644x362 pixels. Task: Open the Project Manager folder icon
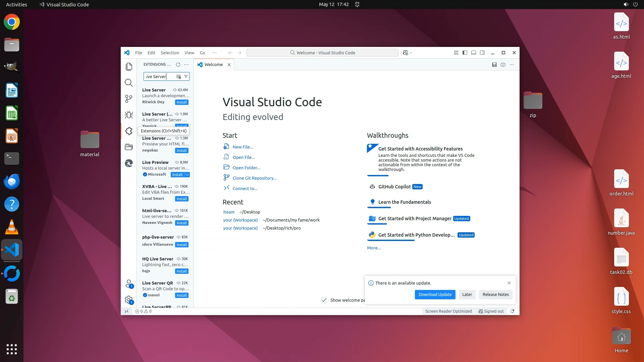coord(129,147)
